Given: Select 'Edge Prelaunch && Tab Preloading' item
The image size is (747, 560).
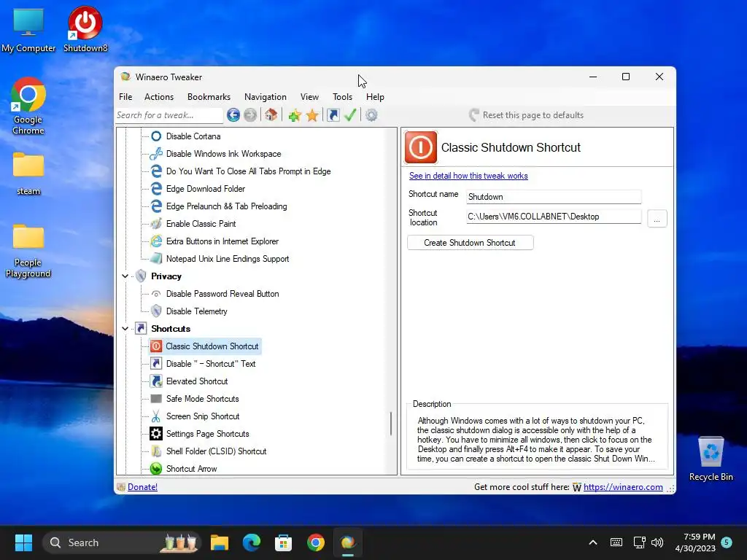Looking at the screenshot, I should [226, 206].
